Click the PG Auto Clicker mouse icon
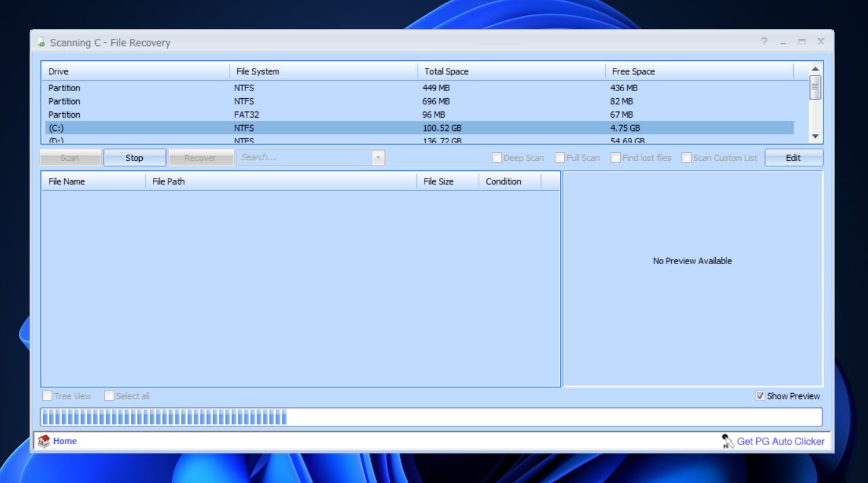Image resolution: width=868 pixels, height=483 pixels. 728,441
